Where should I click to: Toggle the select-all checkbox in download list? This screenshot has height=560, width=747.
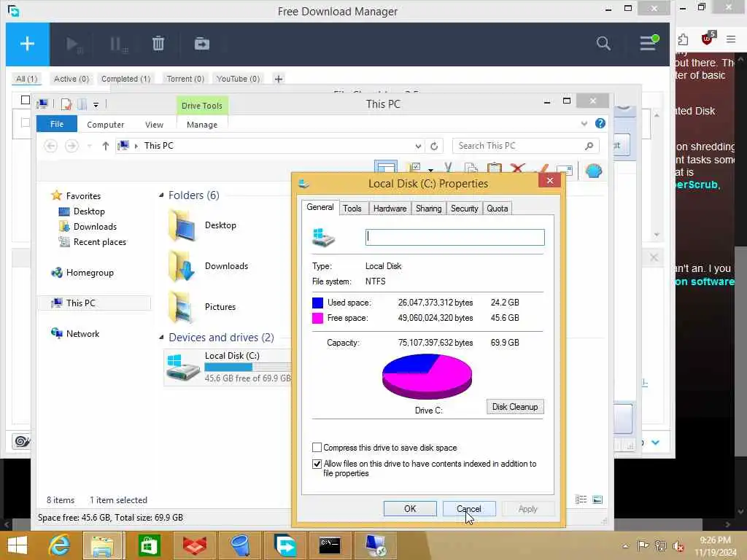[26, 100]
